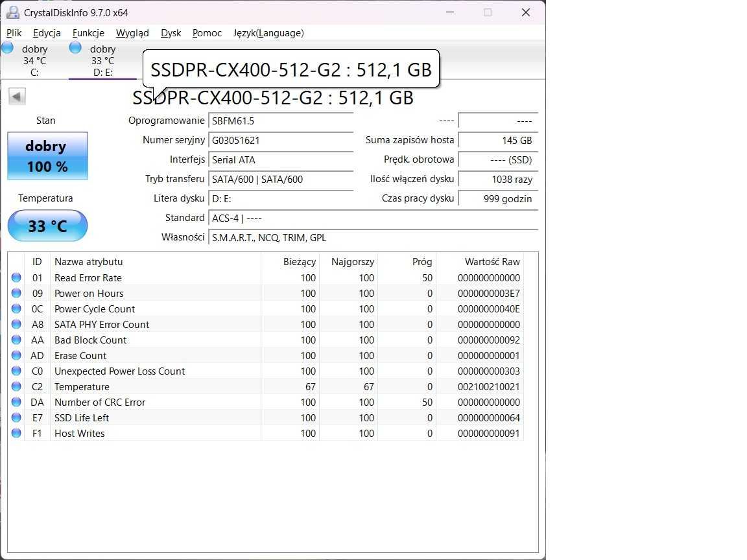Click the transfer mode field SATA/600 | SATA/600
This screenshot has width=747, height=560.
[x=281, y=180]
